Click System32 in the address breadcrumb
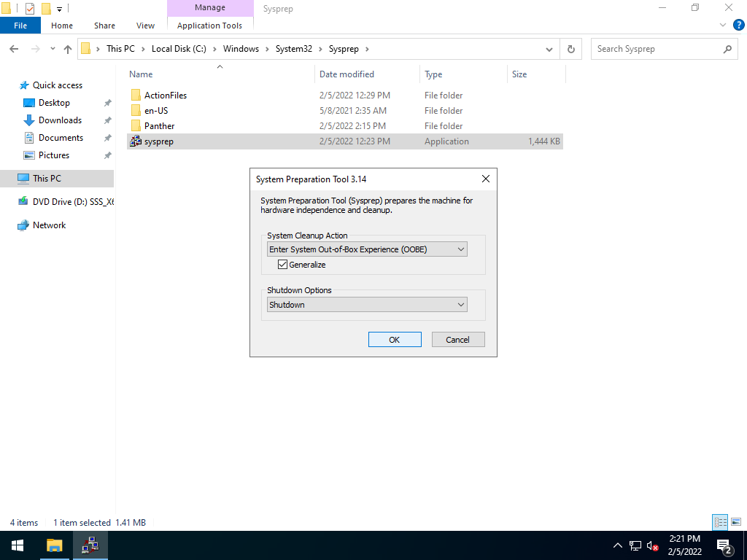The width and height of the screenshot is (747, 560). pyautogui.click(x=294, y=49)
